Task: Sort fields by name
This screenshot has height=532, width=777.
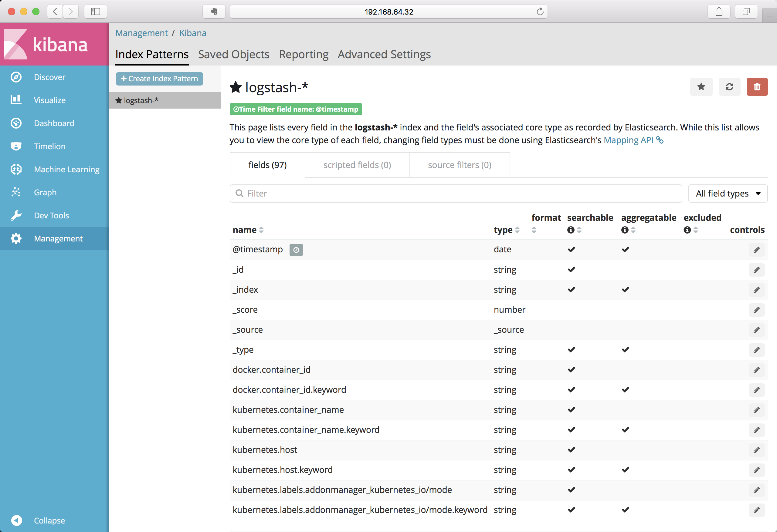Action: 261,230
